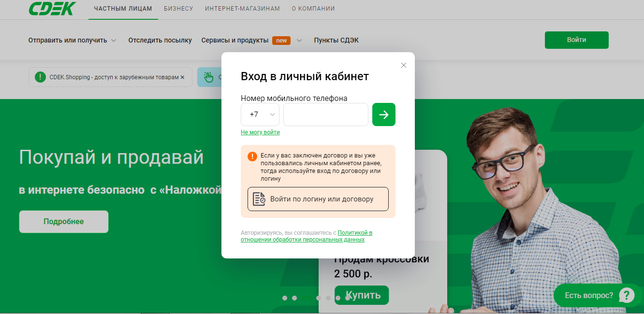This screenshot has width=644, height=314.
Task: Close the login dialog with the X
Action: pyautogui.click(x=404, y=65)
